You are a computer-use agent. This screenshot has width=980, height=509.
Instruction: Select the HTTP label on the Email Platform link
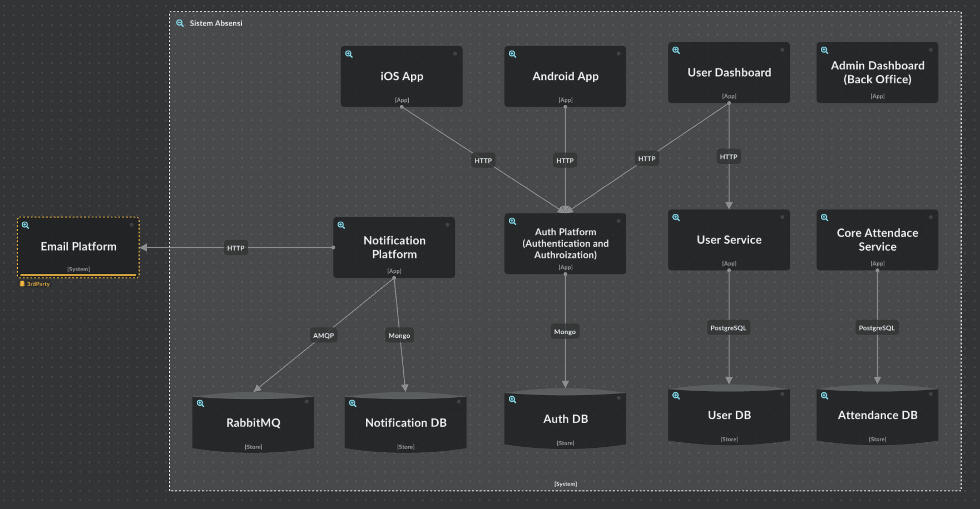point(235,248)
